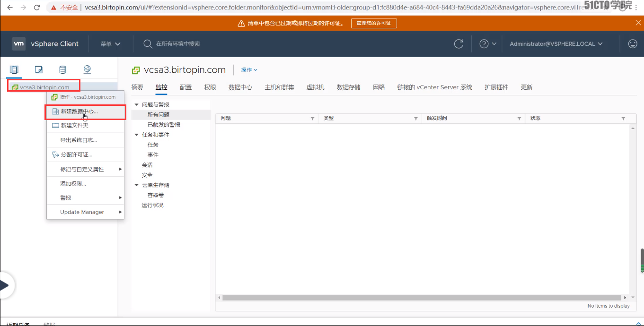
Task: Click the filter icon in 类型 column
Action: coord(416,119)
